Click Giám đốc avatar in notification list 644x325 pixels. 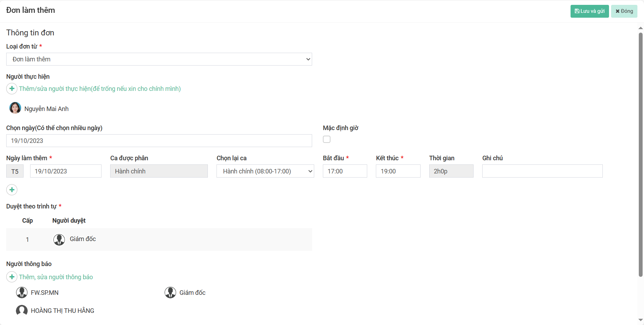point(170,292)
